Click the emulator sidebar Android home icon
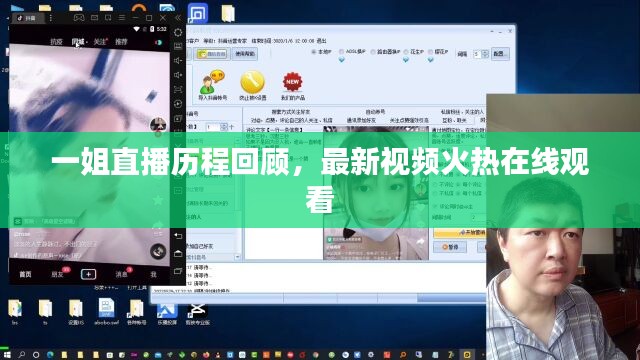This screenshot has width=640, height=360. 178,253
